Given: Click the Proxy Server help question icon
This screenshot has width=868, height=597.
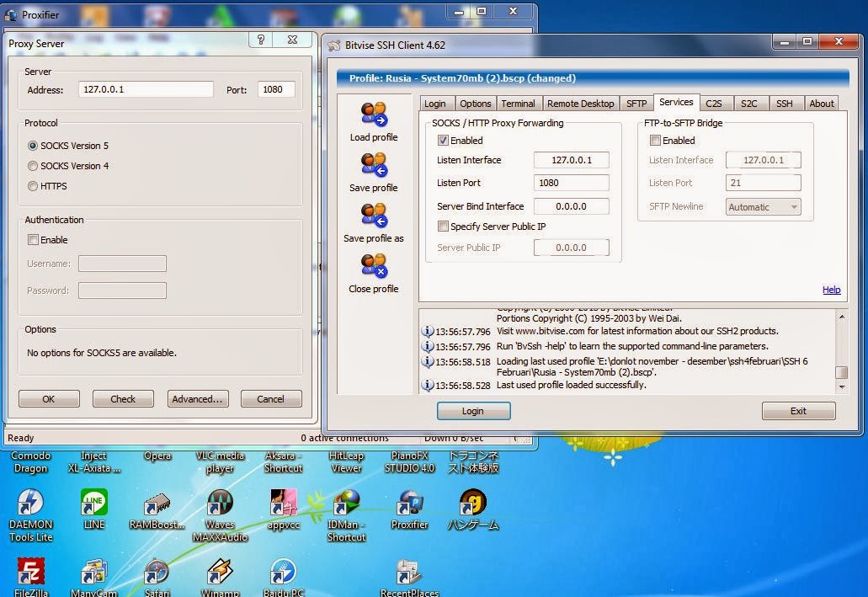Looking at the screenshot, I should [x=261, y=40].
